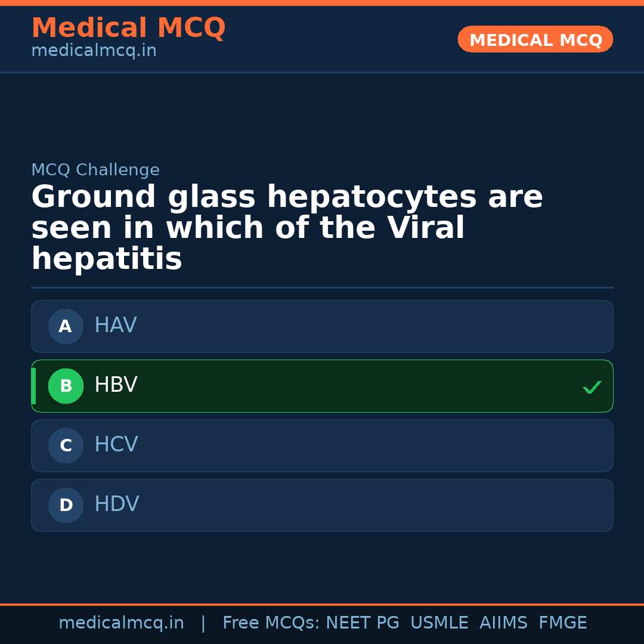Pick the HCV answer option
The image size is (644, 644).
point(322,445)
